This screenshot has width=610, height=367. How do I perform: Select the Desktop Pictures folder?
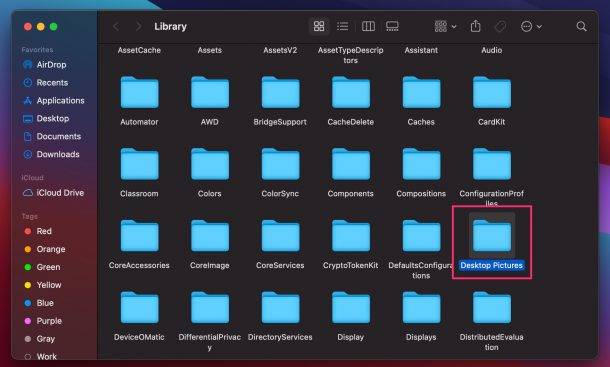click(491, 236)
